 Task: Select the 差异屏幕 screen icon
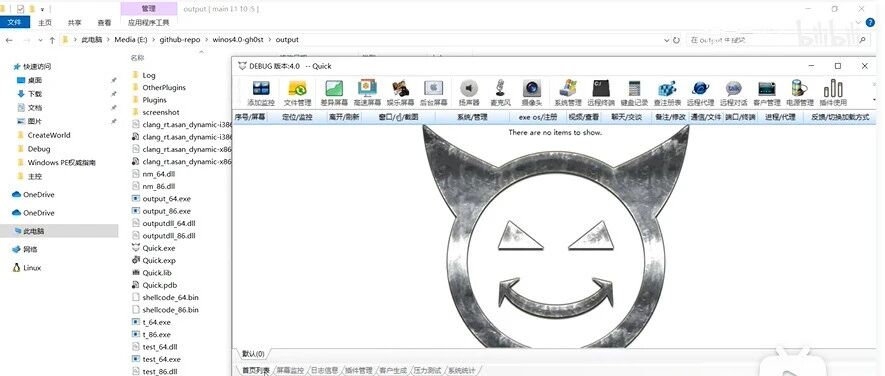point(334,93)
